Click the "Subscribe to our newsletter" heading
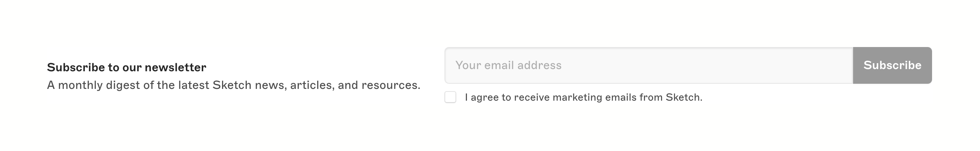Viewport: 980px width, 151px height. tap(126, 68)
